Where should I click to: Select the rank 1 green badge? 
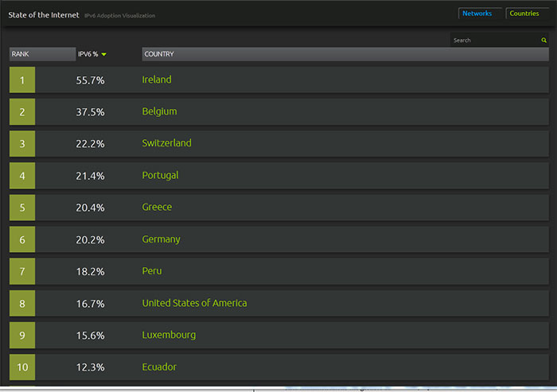(22, 80)
